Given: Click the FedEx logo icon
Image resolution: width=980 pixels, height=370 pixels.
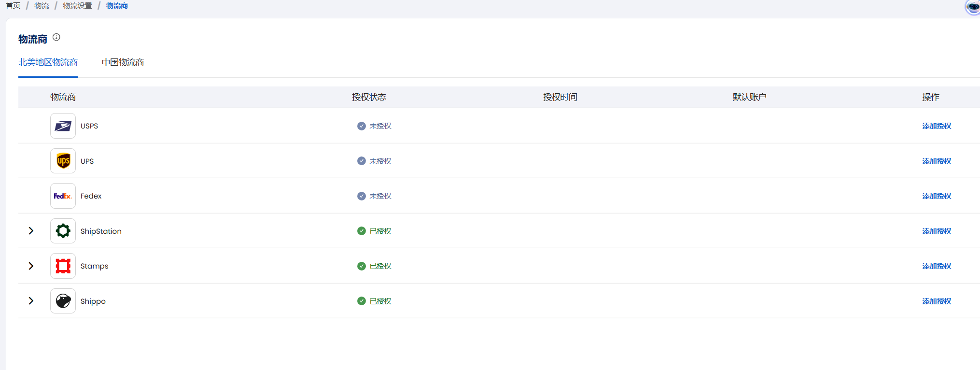Looking at the screenshot, I should click(63, 196).
